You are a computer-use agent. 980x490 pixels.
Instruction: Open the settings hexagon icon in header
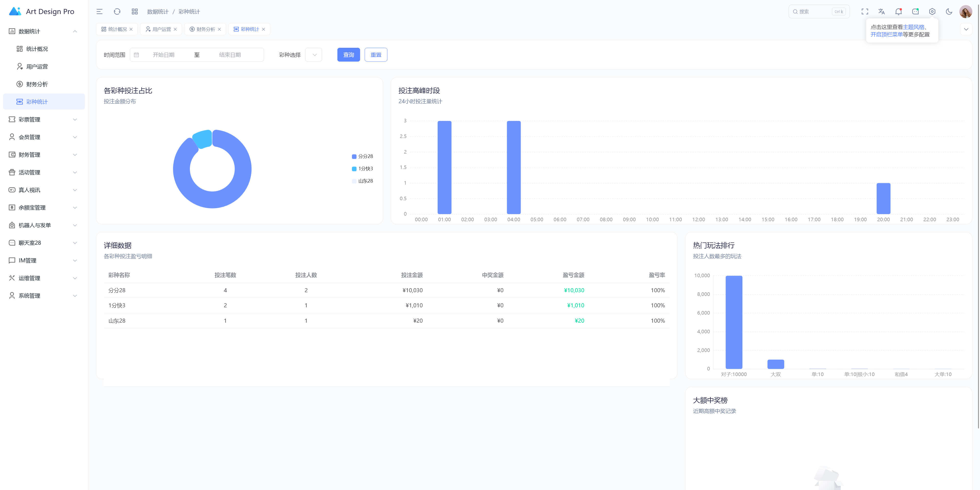point(932,11)
